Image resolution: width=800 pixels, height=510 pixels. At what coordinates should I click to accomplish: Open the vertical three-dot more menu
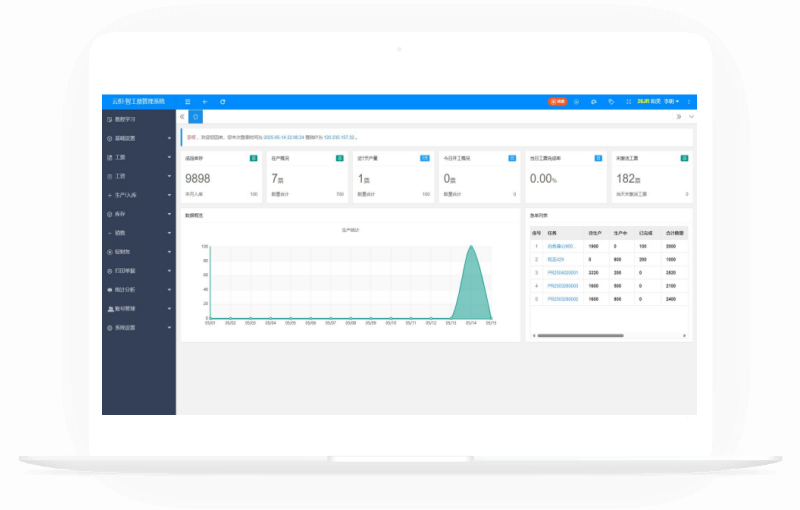point(688,101)
